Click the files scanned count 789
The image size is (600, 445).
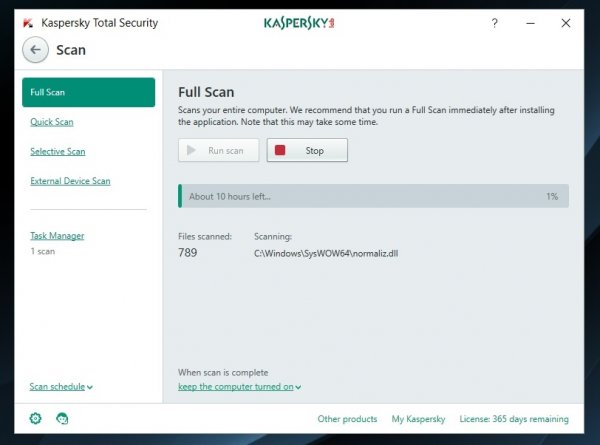point(188,253)
